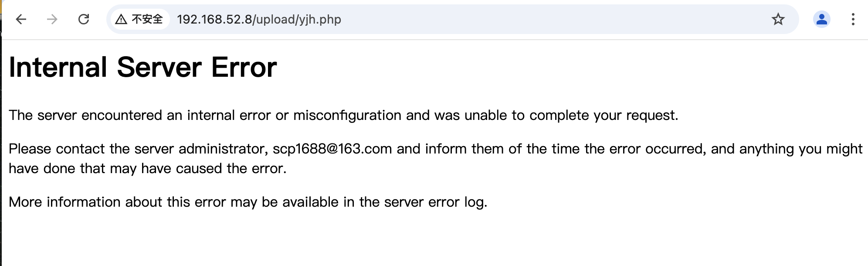Open the browser profile avatar
The image size is (868, 266).
(821, 19)
